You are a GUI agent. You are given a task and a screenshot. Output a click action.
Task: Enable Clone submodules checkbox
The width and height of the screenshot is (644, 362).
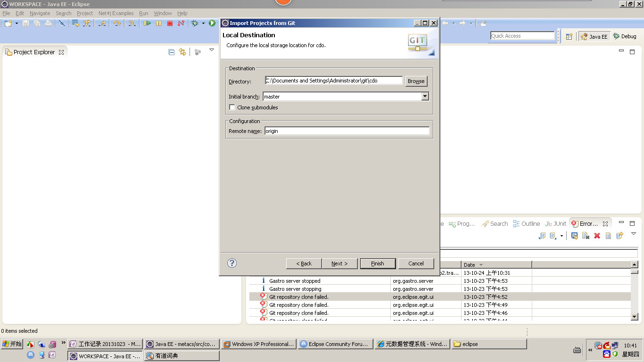point(232,107)
